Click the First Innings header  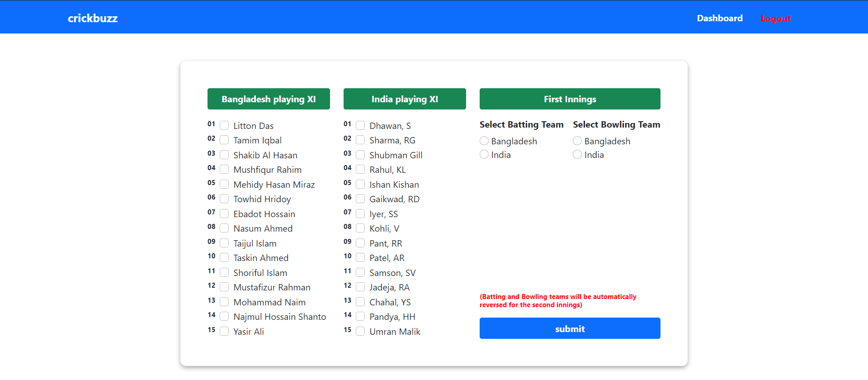pos(570,99)
